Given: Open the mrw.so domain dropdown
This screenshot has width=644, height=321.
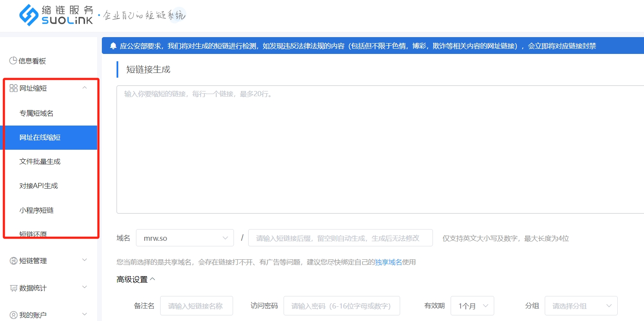Looking at the screenshot, I should point(185,238).
